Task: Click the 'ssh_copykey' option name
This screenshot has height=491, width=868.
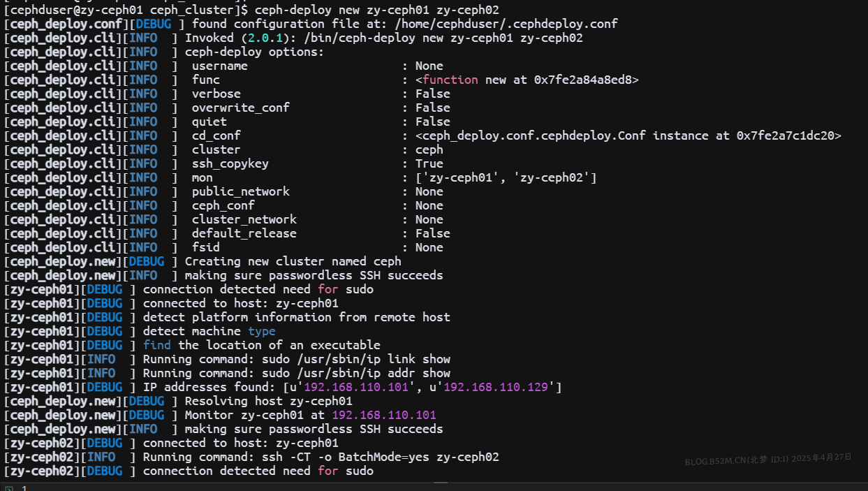Action: [x=230, y=163]
